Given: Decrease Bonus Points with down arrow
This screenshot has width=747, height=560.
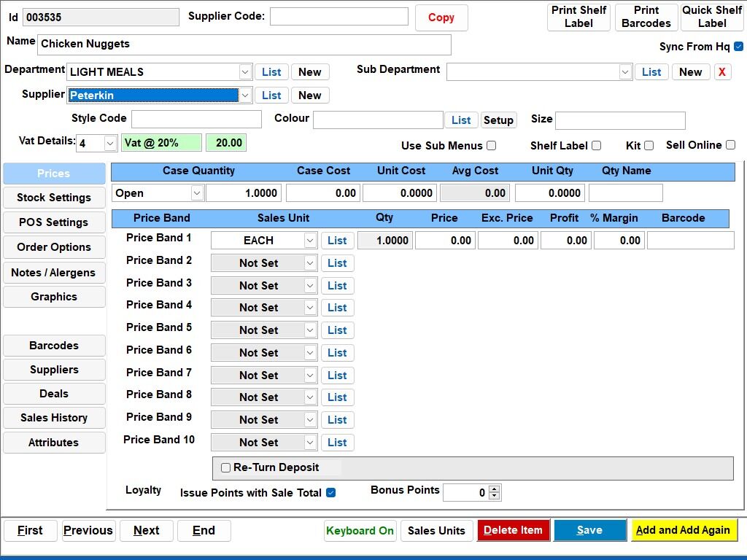Looking at the screenshot, I should click(x=495, y=496).
